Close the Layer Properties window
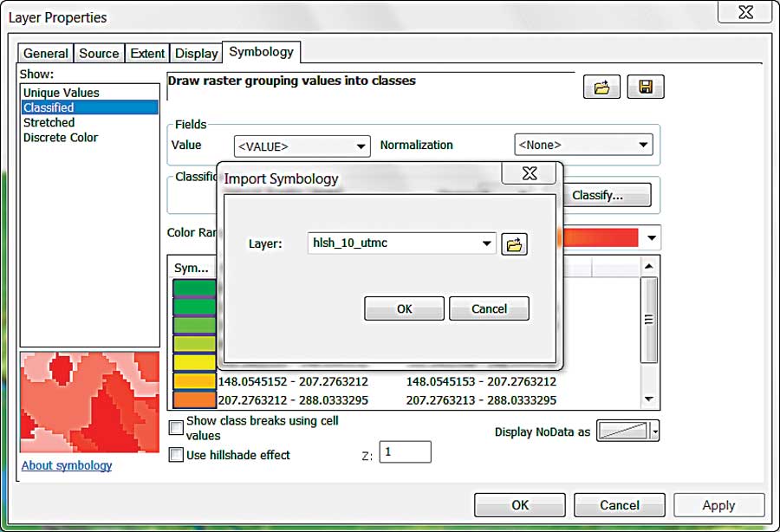Viewport: 780px width, 532px height. click(x=745, y=12)
